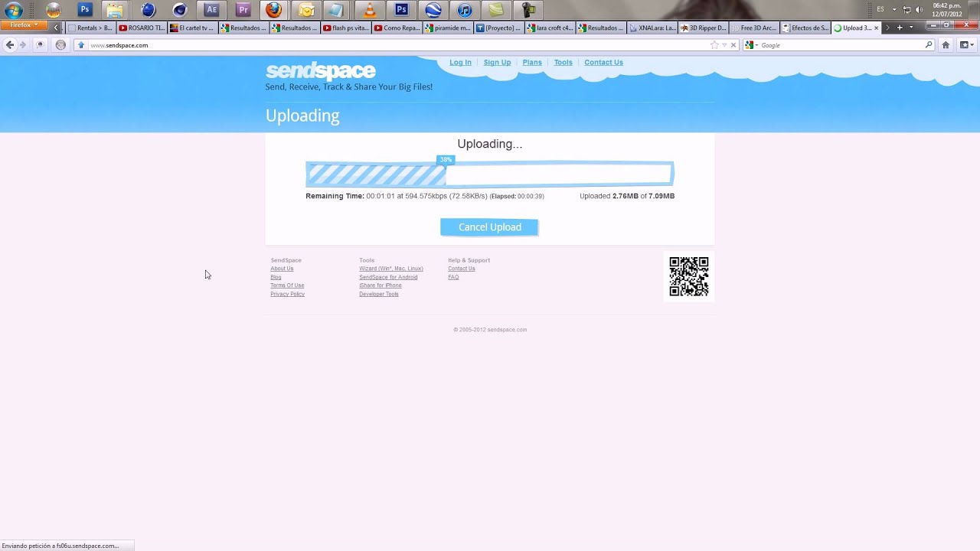The image size is (980, 551).
Task: Open the Firefox menu dropdown
Action: click(x=24, y=25)
